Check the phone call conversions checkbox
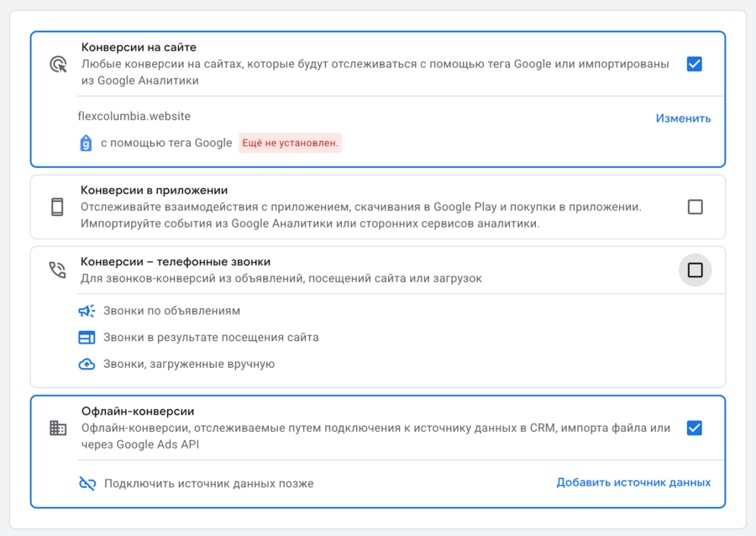 pos(695,269)
